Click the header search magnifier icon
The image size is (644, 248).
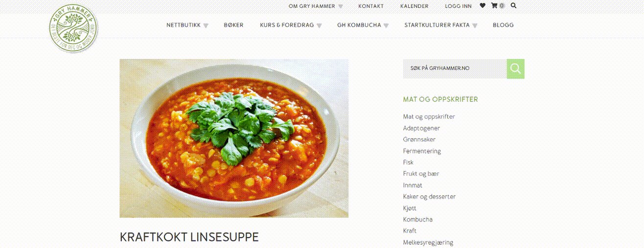[513, 6]
